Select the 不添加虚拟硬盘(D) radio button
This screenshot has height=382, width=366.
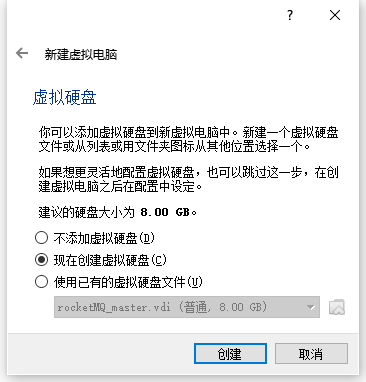[41, 238]
